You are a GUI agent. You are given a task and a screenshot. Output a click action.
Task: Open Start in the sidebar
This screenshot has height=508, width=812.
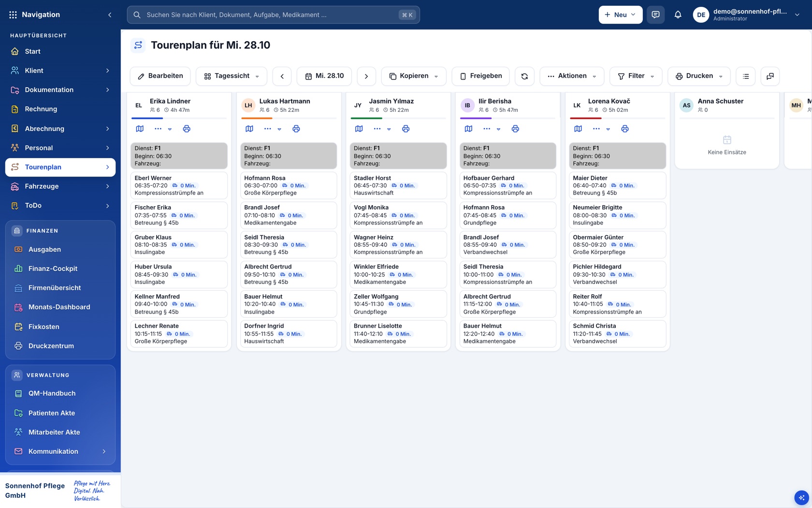[60, 51]
